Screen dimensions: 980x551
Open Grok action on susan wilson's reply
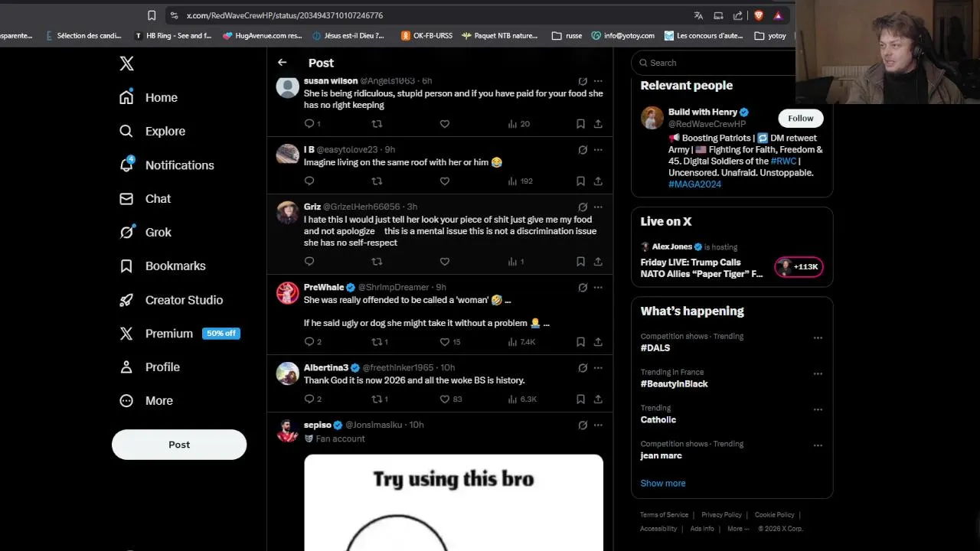[583, 81]
